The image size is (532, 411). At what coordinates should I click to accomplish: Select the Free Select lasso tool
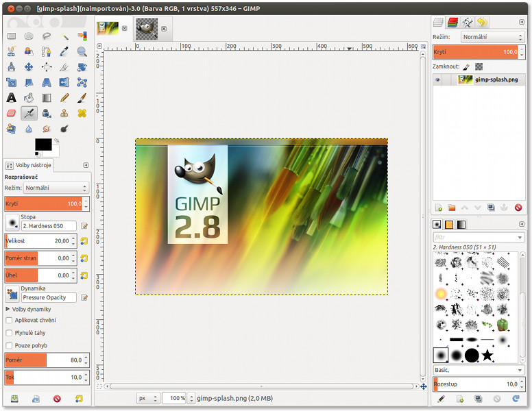[x=47, y=36]
